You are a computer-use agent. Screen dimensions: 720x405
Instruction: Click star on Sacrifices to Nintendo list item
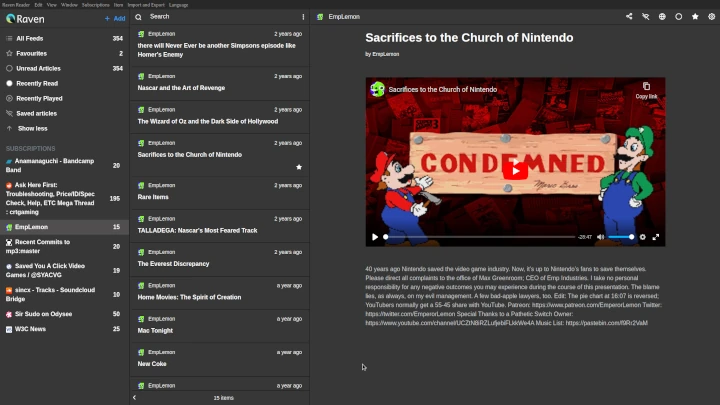pyautogui.click(x=299, y=167)
